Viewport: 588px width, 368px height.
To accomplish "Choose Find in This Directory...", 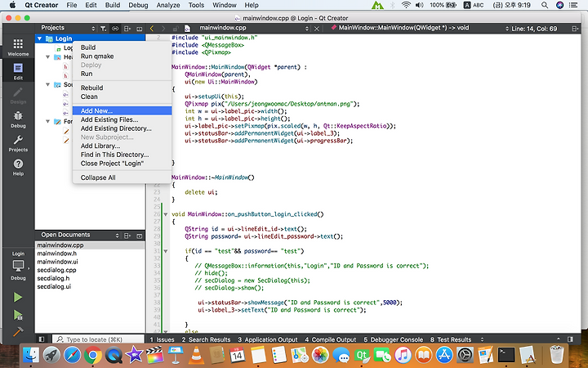I will (x=122, y=155).
